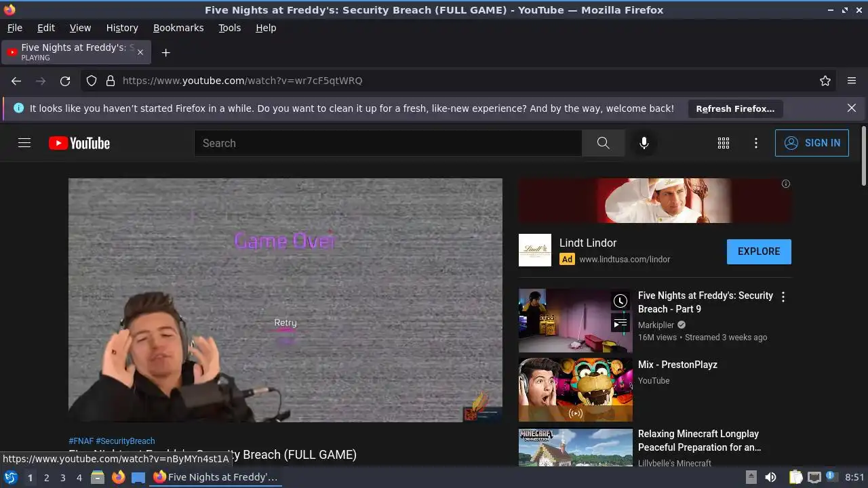This screenshot has height=488, width=868.
Task: Open the Markiplier channel name
Action: 656,325
